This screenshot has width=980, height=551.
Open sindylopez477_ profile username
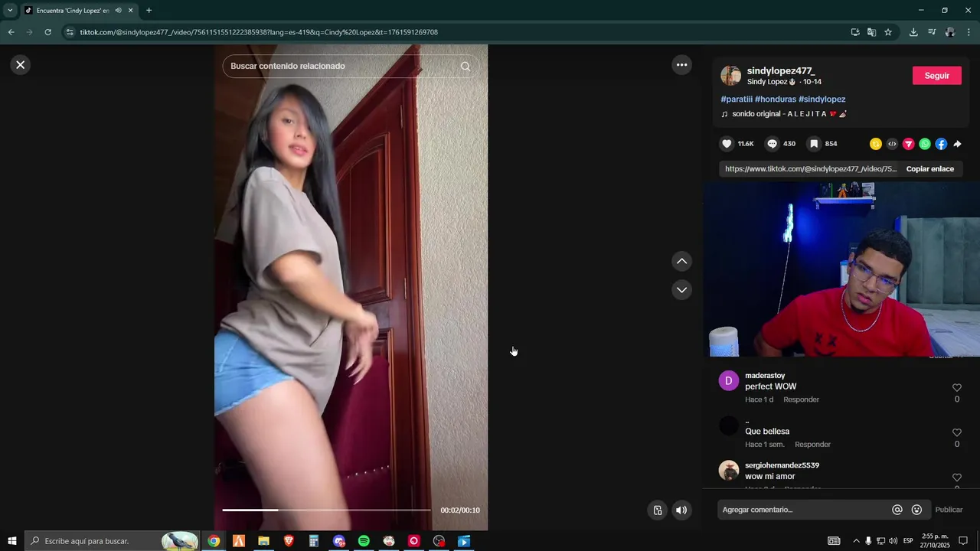[x=780, y=70]
